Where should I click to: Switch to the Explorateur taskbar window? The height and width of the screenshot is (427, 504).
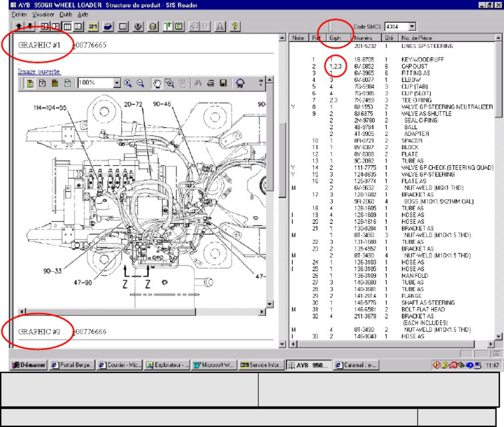point(167,365)
